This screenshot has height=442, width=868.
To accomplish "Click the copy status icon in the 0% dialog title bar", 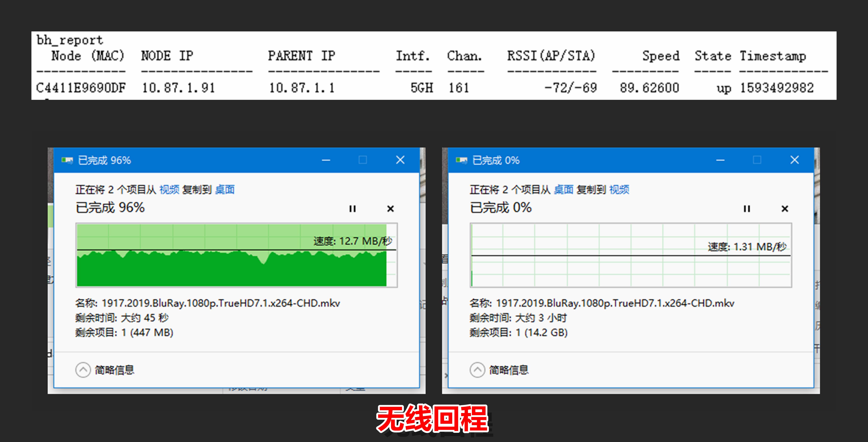I will pos(461,160).
